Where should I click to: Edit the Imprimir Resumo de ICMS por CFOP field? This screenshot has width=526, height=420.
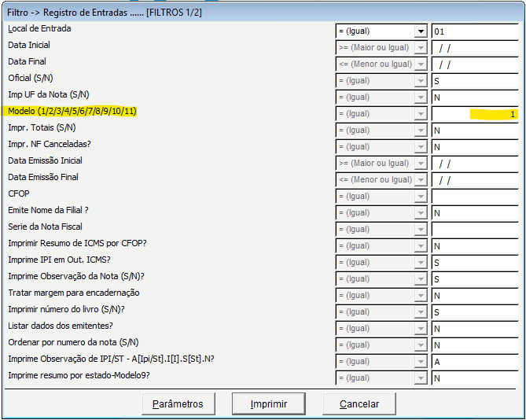(x=475, y=246)
